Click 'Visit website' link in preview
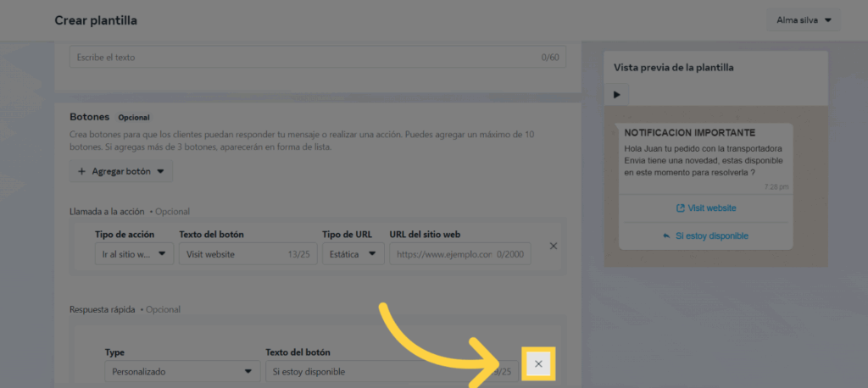This screenshot has width=868, height=388. (711, 208)
